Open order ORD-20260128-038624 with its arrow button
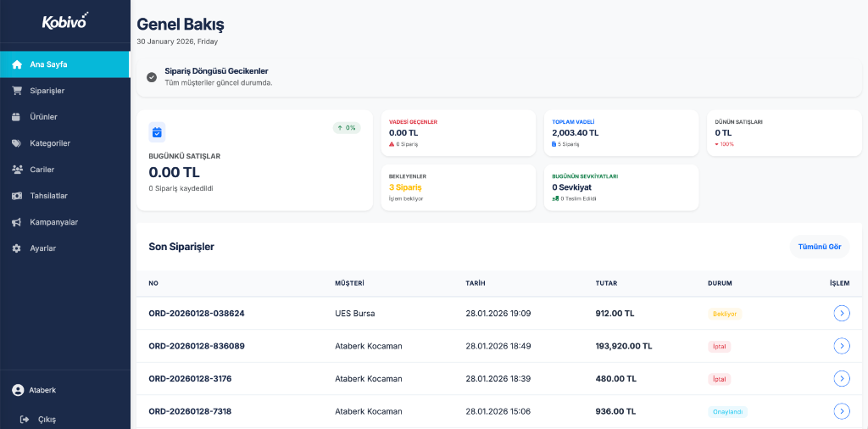868x429 pixels. click(x=841, y=313)
